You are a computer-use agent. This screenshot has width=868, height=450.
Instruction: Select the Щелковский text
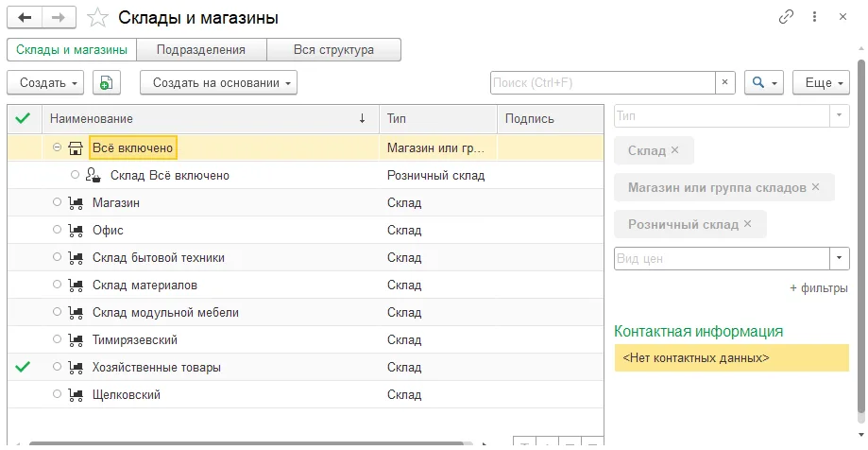pyautogui.click(x=127, y=394)
